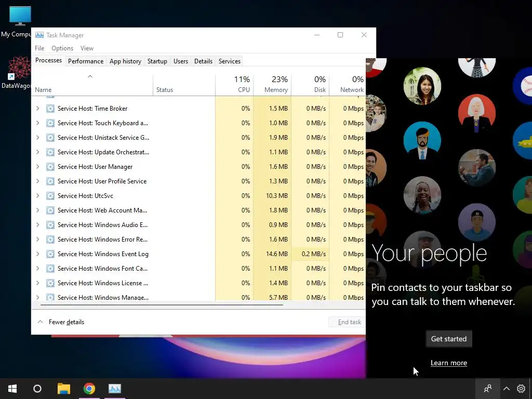Screen dimensions: 532x399
Task: Click gear icon of Service Host: Time Broker
Action: [50, 109]
